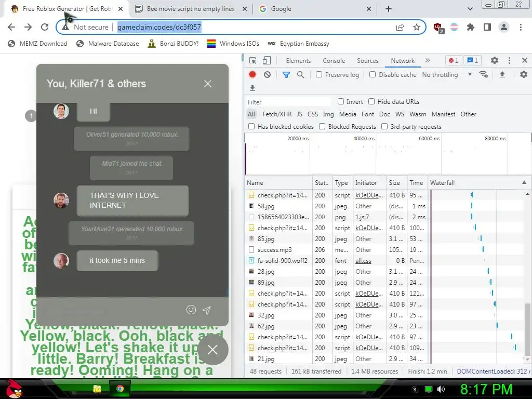
Task: Open network conditions wifi icon
Action: coord(484,75)
